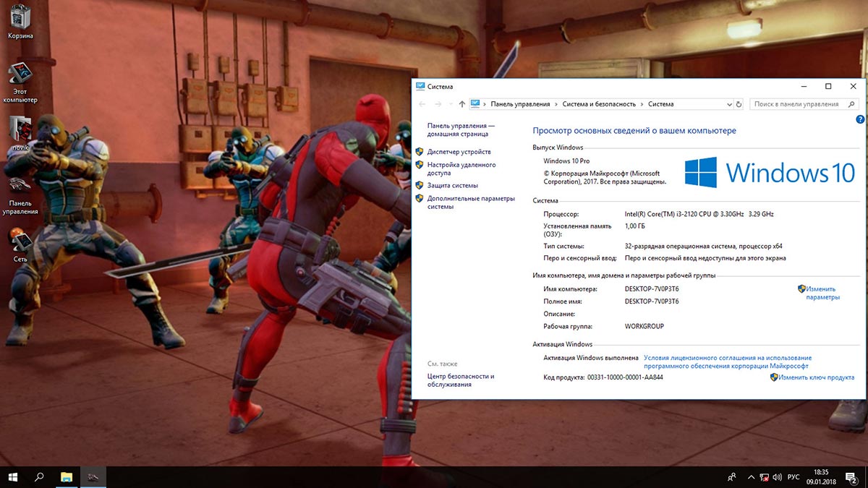Expand chevron after Система и безопасность
This screenshot has width=868, height=488.
click(x=642, y=104)
